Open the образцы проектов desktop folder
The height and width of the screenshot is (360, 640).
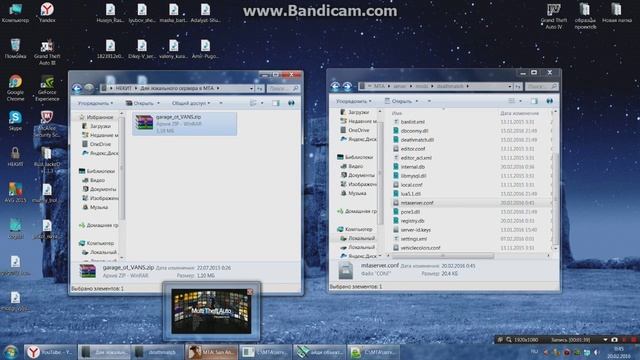coord(585,15)
